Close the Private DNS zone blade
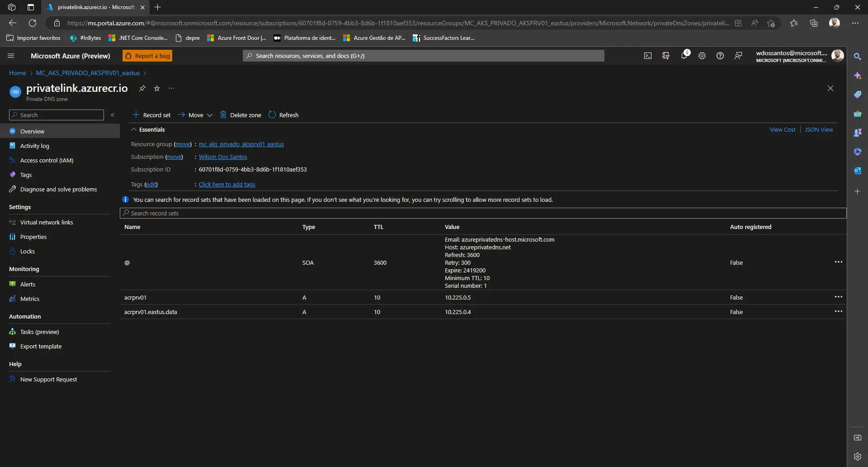The width and height of the screenshot is (868, 467). click(830, 88)
